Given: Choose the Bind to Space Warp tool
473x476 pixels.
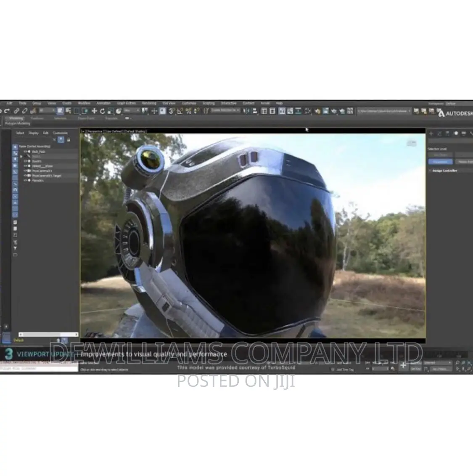Looking at the screenshot, I should pyautogui.click(x=33, y=111).
